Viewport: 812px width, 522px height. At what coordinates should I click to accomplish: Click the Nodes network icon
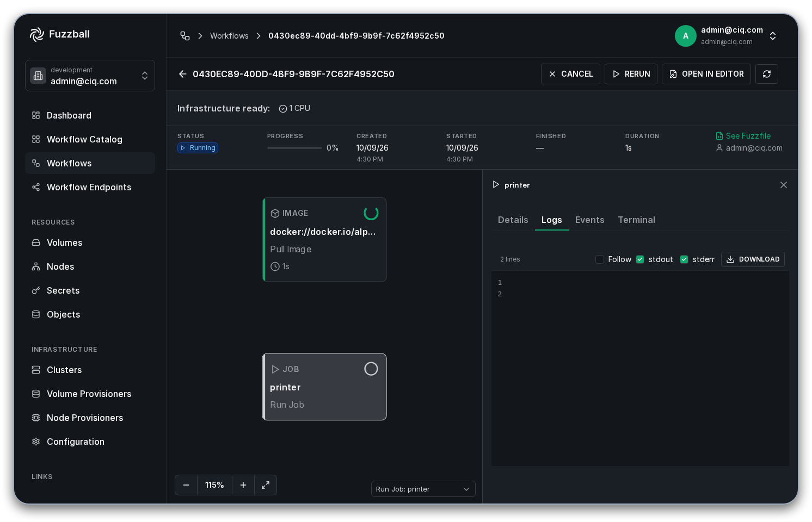[x=36, y=266]
